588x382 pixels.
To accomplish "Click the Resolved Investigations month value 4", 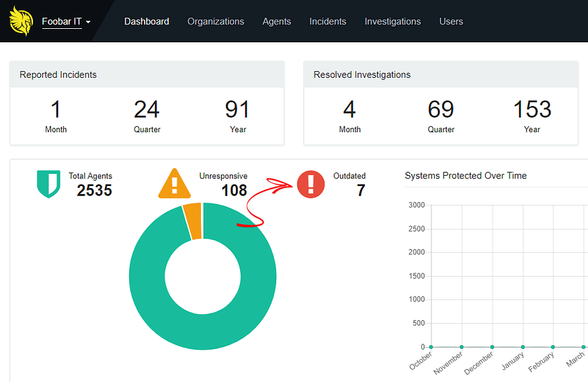I will point(349,109).
